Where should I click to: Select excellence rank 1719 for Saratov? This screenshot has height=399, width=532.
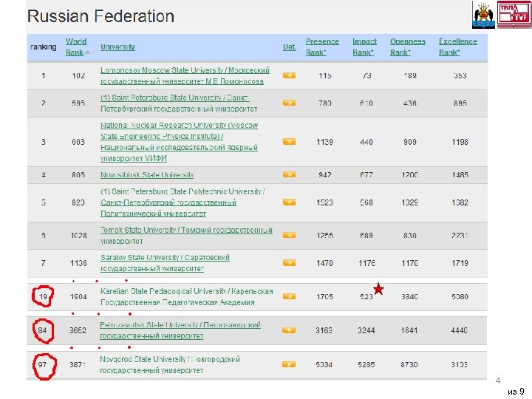coord(460,263)
